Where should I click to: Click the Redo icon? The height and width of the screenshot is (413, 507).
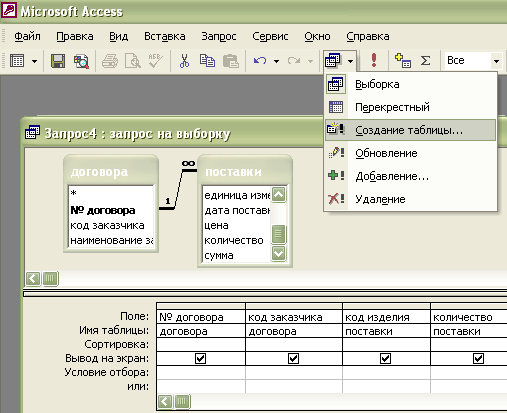(x=294, y=61)
